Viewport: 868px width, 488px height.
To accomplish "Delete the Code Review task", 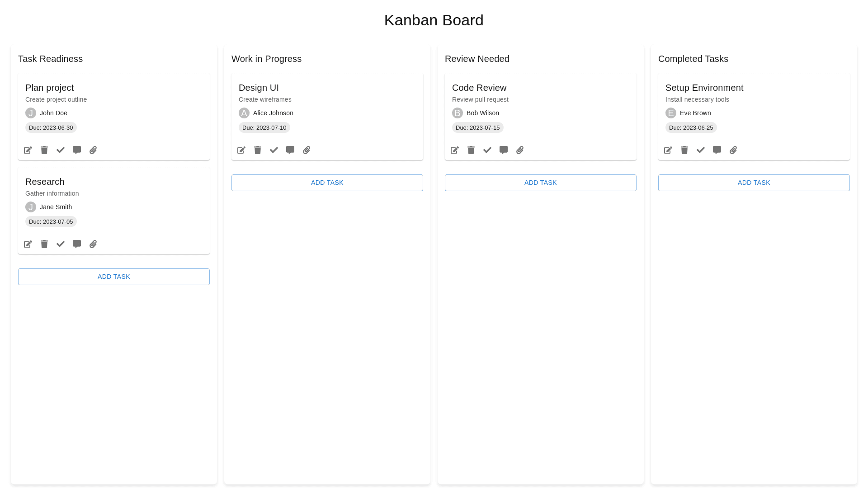I will click(471, 150).
